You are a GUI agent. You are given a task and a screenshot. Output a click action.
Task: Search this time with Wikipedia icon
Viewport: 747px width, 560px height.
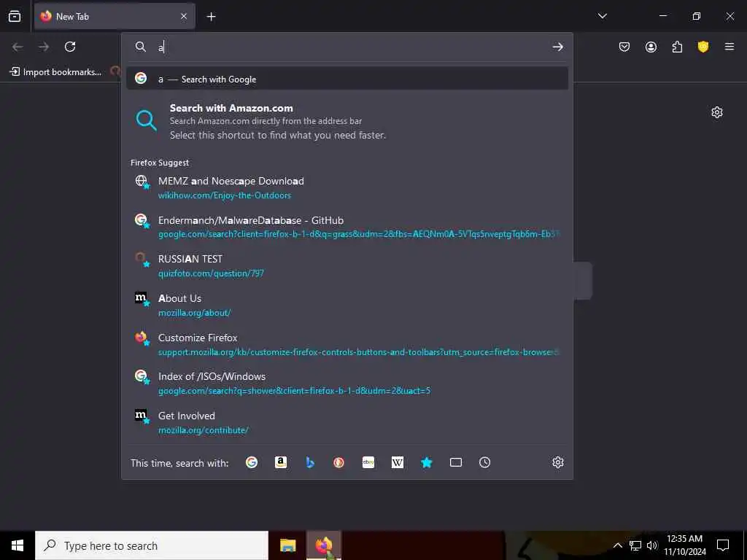[x=398, y=462]
